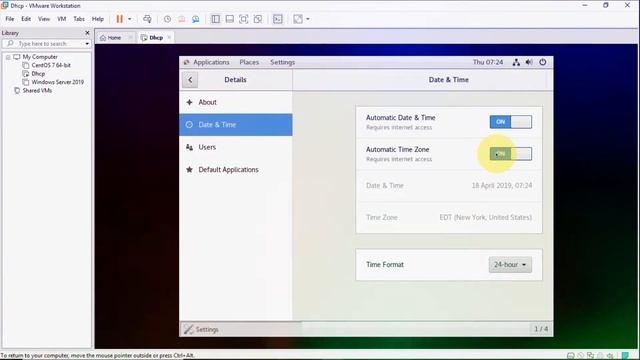The image size is (640, 360).
Task: Open the About section
Action: (x=236, y=102)
